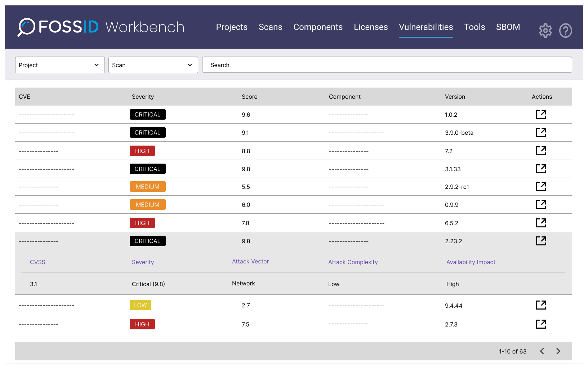The height and width of the screenshot is (369, 588).
Task: Click the FOSSID magnifier logo
Action: tap(26, 27)
